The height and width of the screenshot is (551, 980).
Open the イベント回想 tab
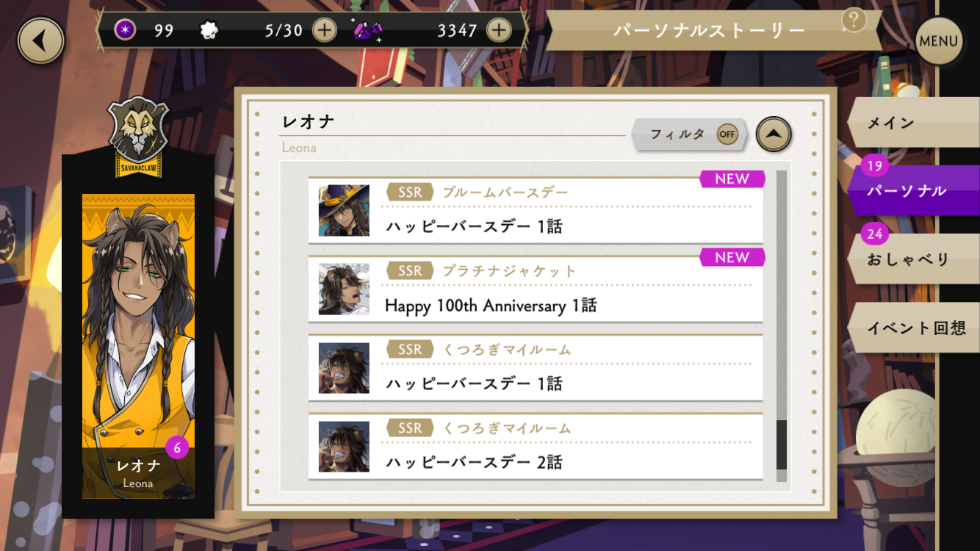click(x=913, y=328)
